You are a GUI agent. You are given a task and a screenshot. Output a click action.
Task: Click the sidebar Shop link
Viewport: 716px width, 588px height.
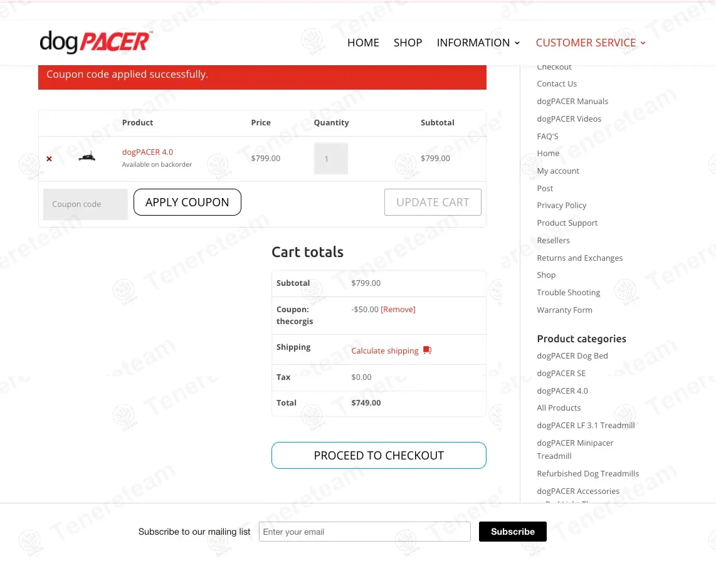(x=546, y=275)
